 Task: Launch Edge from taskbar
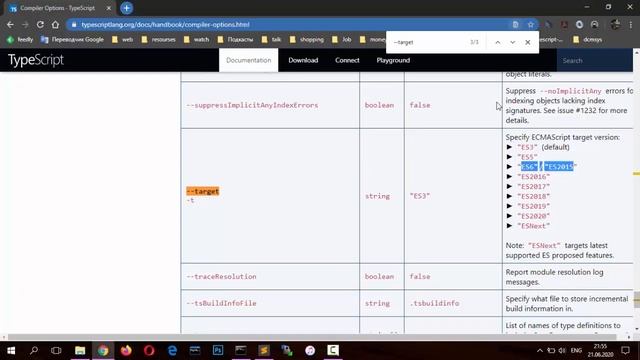(172, 351)
